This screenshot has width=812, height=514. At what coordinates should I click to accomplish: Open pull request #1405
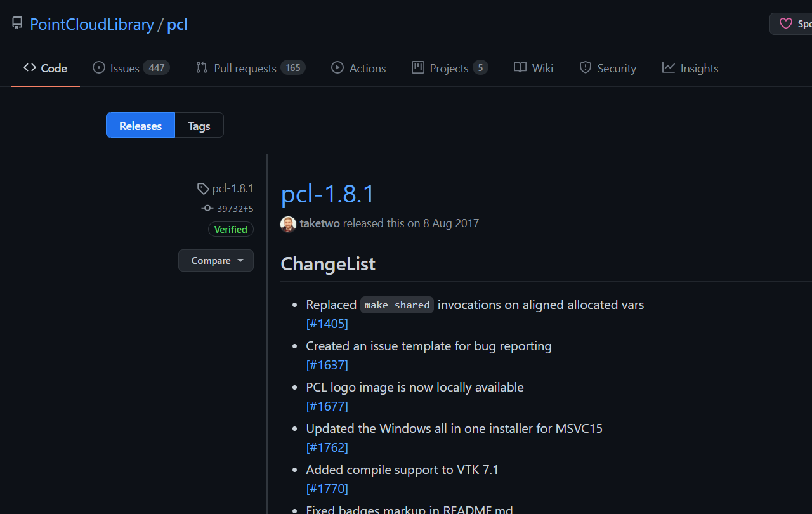327,323
